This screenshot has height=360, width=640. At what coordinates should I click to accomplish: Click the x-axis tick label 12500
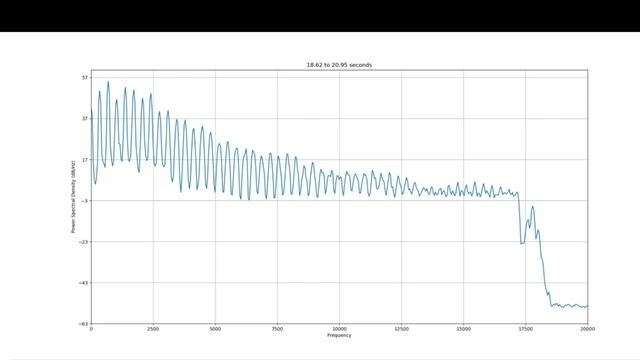(401, 329)
